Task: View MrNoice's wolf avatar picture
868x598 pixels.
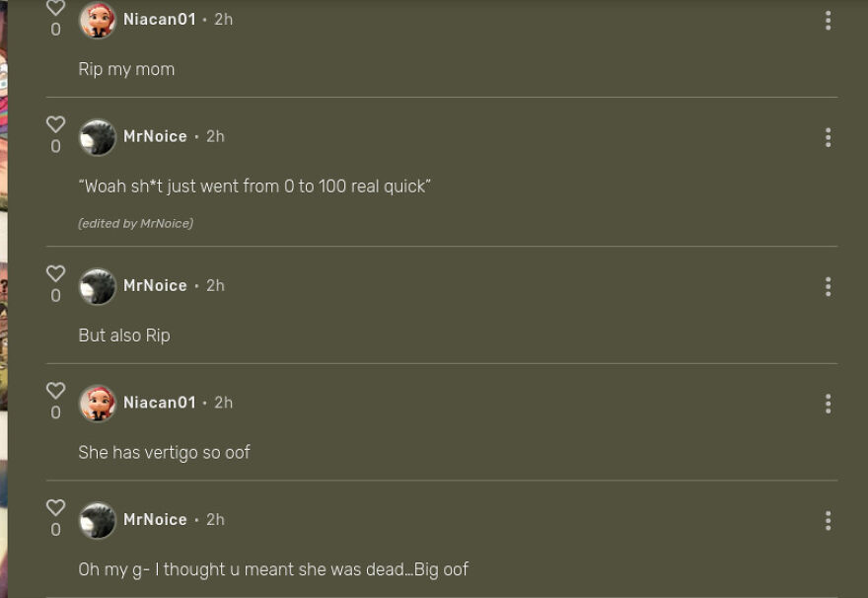Action: (97, 137)
